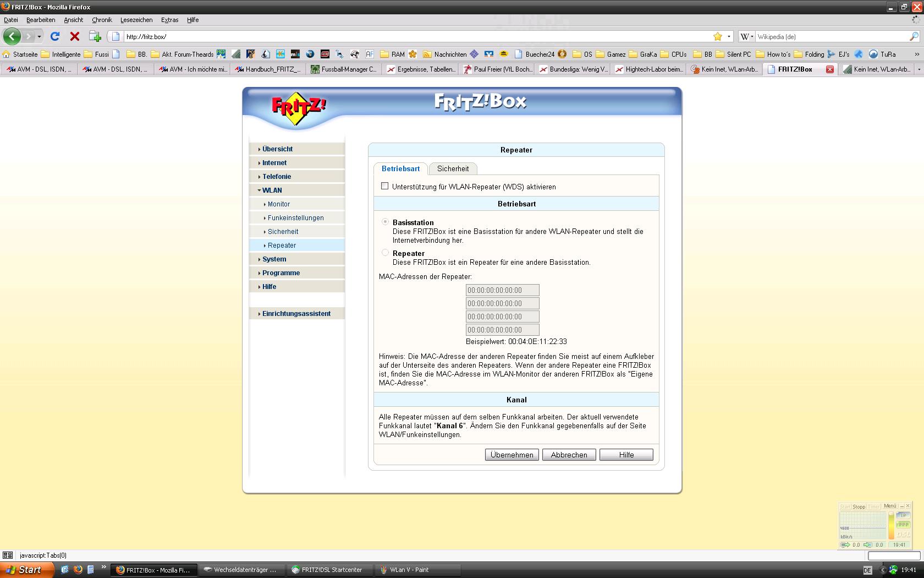
Task: Select the Basisstation radio button
Action: click(x=385, y=221)
